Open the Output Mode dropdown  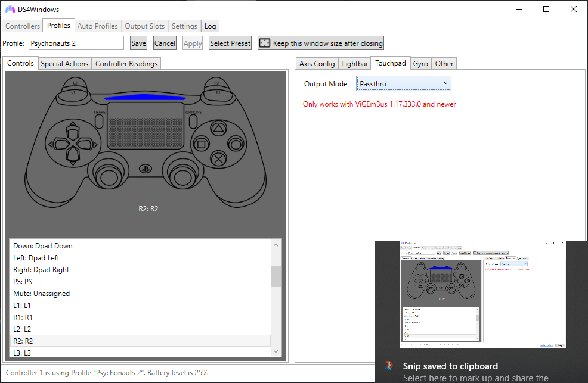404,84
